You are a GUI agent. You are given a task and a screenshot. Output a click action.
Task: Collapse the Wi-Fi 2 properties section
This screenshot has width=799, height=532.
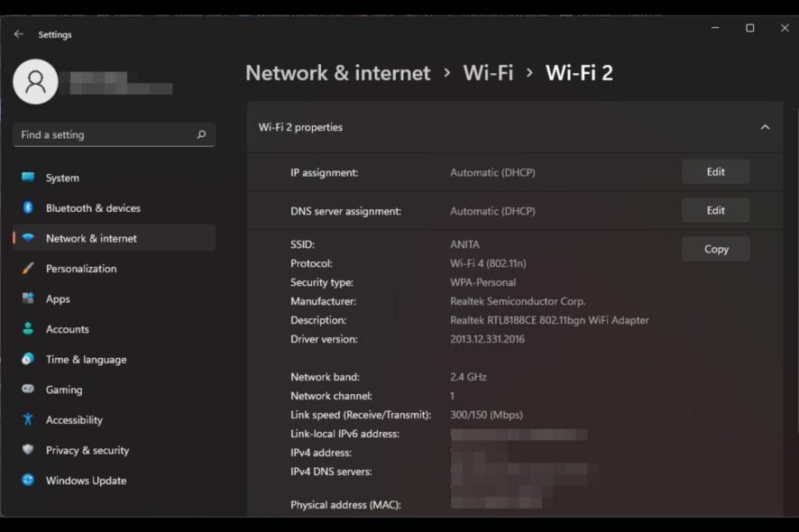click(x=765, y=127)
